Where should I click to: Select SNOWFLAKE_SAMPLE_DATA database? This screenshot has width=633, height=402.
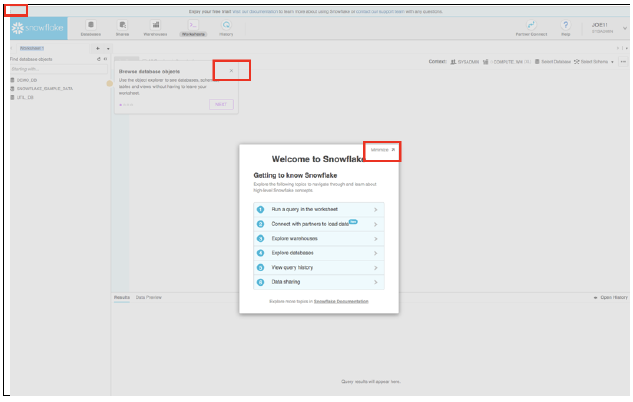tap(42, 88)
